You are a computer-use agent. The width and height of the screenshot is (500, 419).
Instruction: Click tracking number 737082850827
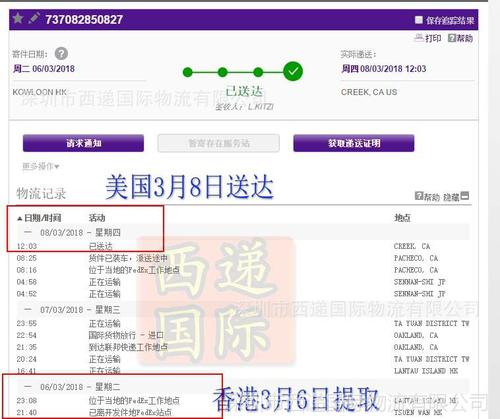(84, 19)
